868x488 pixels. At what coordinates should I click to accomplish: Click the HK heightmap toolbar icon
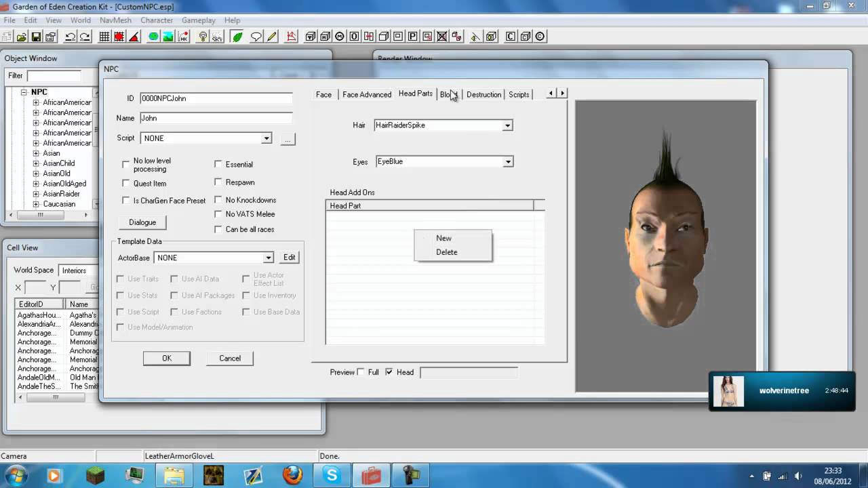(183, 37)
